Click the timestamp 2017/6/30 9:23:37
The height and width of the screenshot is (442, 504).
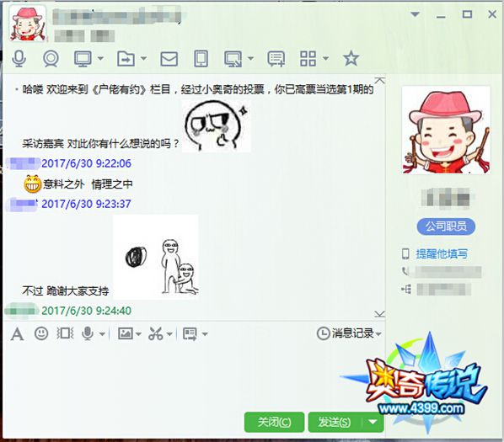tap(86, 204)
